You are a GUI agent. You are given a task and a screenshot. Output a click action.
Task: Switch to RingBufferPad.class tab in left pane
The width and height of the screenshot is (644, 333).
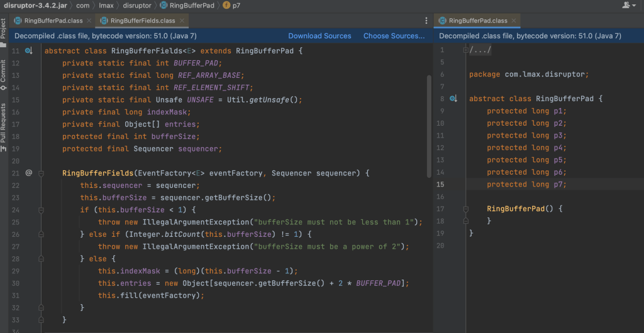[x=53, y=21]
